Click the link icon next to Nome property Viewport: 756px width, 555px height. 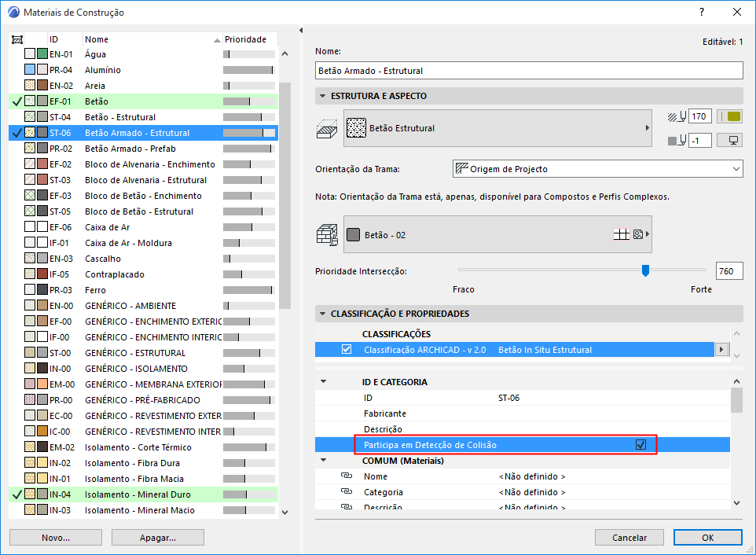point(347,476)
